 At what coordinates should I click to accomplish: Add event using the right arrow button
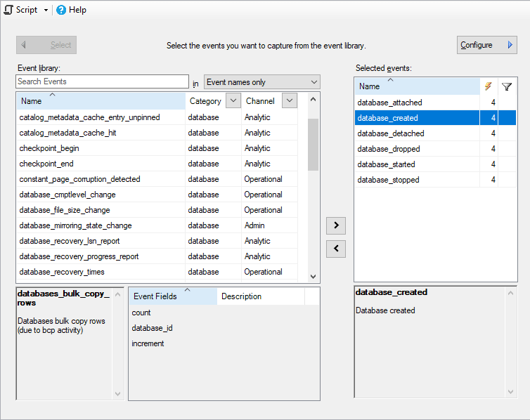[336, 225]
